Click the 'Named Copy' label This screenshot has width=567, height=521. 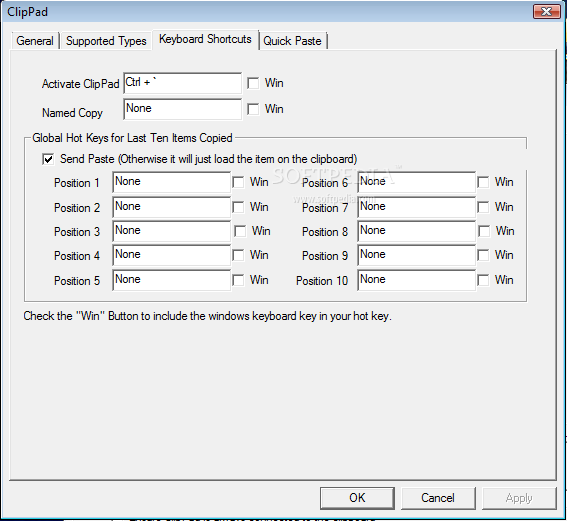pyautogui.click(x=72, y=113)
